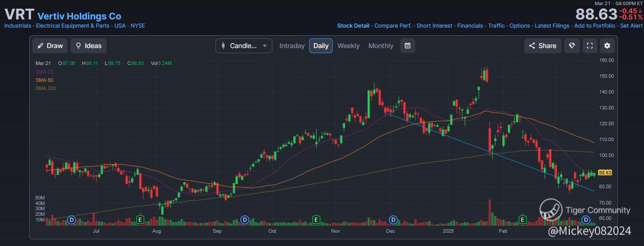Click the diamond premium icon

[571, 46]
